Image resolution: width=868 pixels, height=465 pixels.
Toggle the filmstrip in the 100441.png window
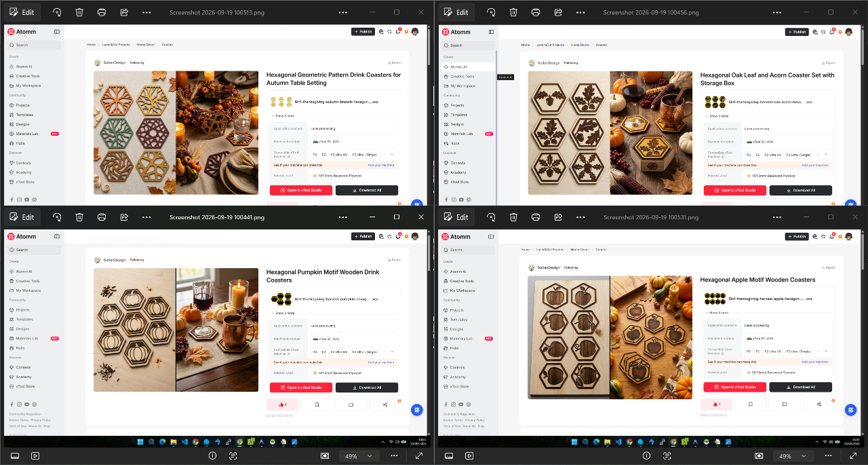(x=15, y=456)
